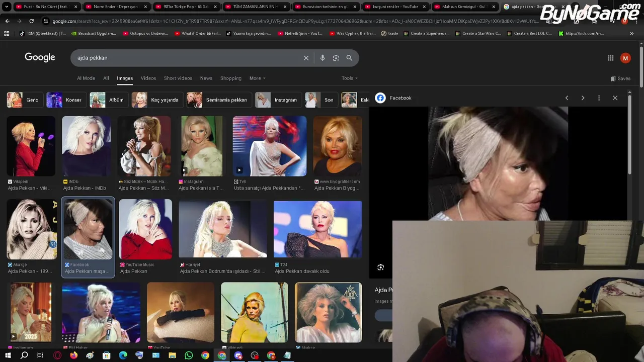
Task: Open WhatsApp from the taskbar
Action: point(189,355)
